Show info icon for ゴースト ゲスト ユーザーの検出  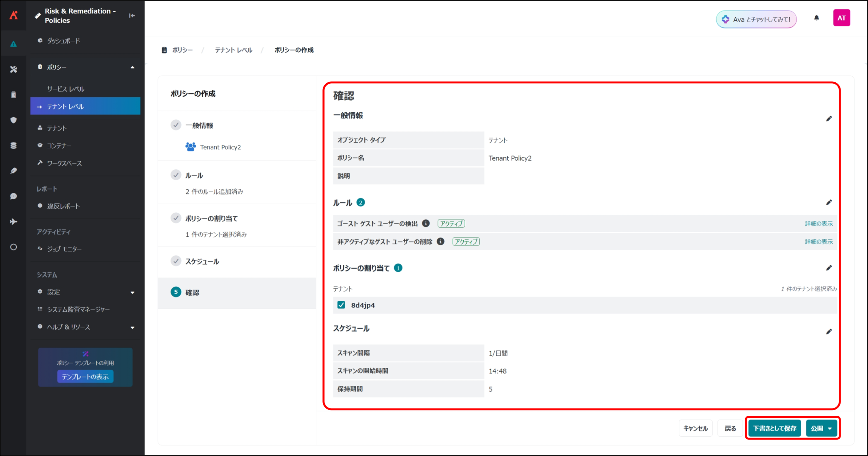tap(426, 223)
